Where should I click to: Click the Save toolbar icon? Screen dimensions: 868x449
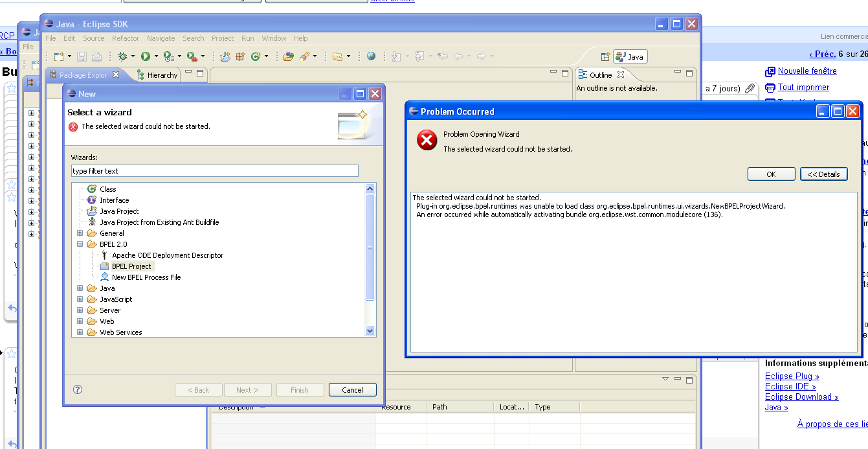coord(82,57)
